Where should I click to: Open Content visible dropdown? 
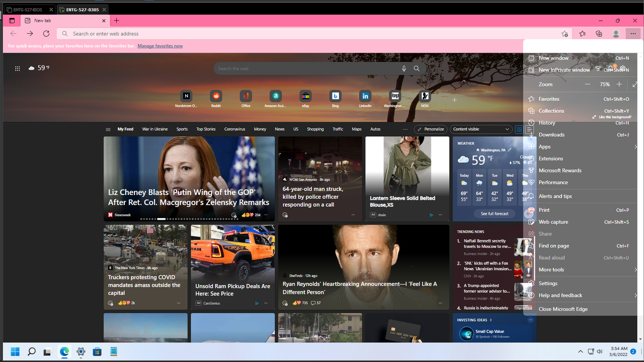point(481,129)
